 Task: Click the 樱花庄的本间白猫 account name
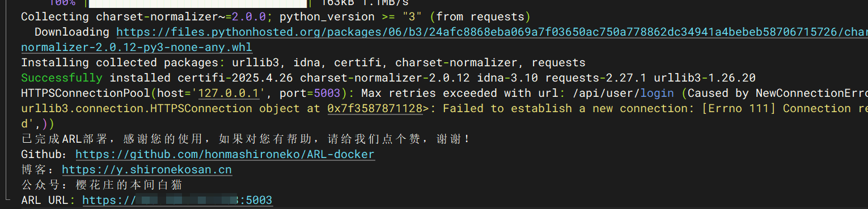[x=129, y=185]
